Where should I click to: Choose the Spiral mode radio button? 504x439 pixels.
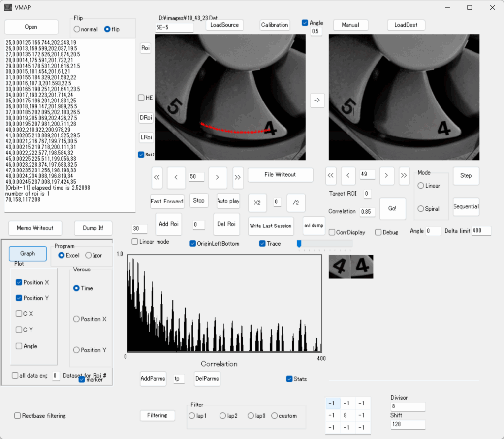421,209
